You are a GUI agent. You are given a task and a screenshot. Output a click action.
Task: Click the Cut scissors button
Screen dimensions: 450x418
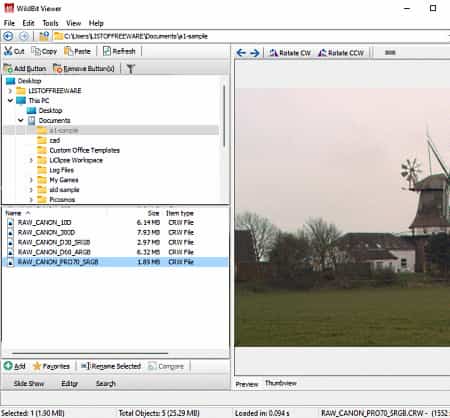click(14, 51)
